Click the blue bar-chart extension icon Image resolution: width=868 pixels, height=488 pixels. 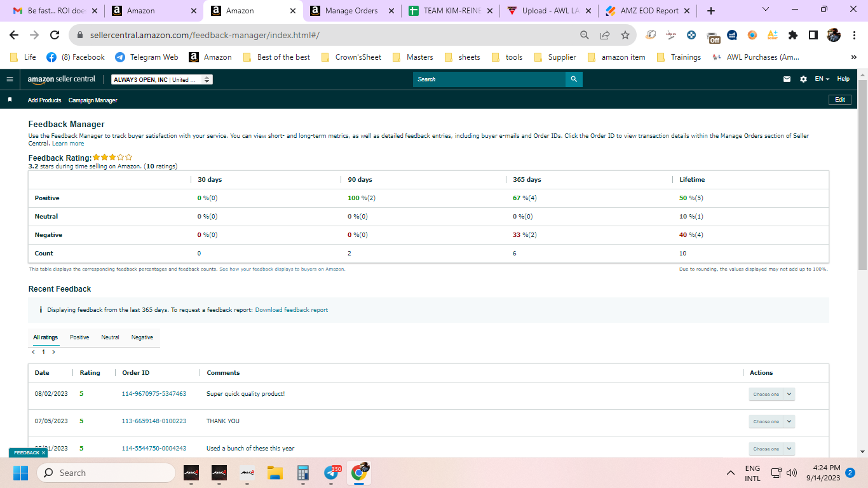(732, 35)
